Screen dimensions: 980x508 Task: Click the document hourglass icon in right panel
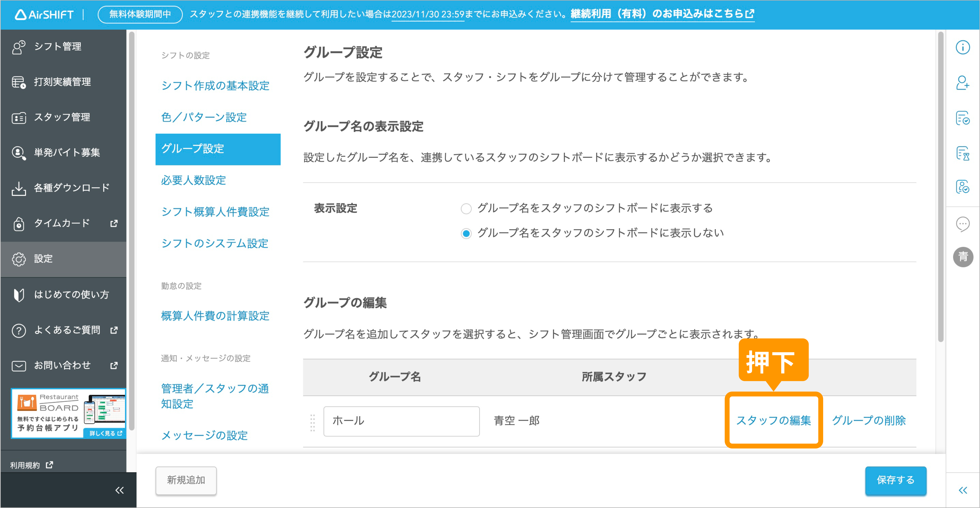pyautogui.click(x=963, y=153)
